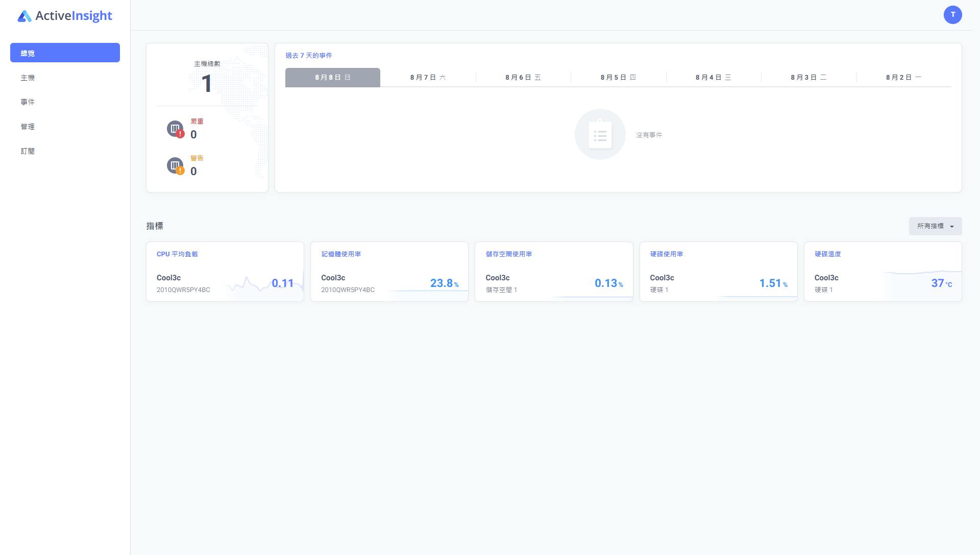This screenshot has height=555, width=980.
Task: Switch to the 8月7日 events tab
Action: [x=428, y=78]
